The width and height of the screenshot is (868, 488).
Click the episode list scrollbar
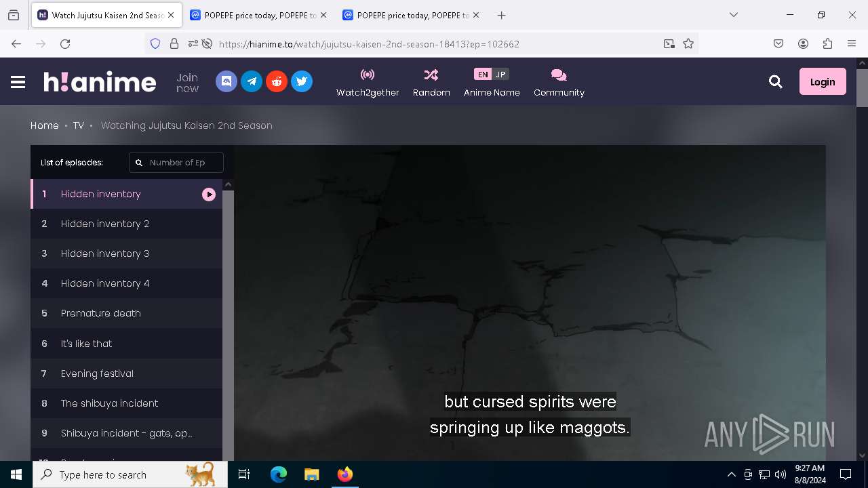(229, 325)
